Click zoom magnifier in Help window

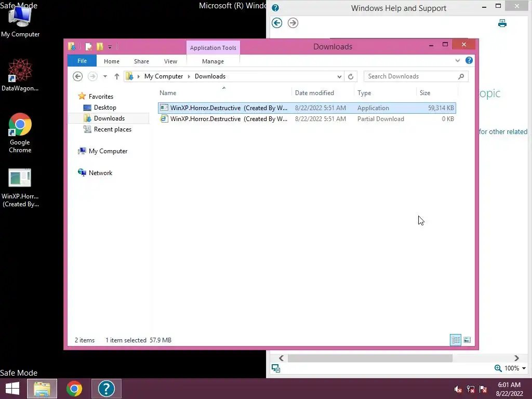click(498, 368)
